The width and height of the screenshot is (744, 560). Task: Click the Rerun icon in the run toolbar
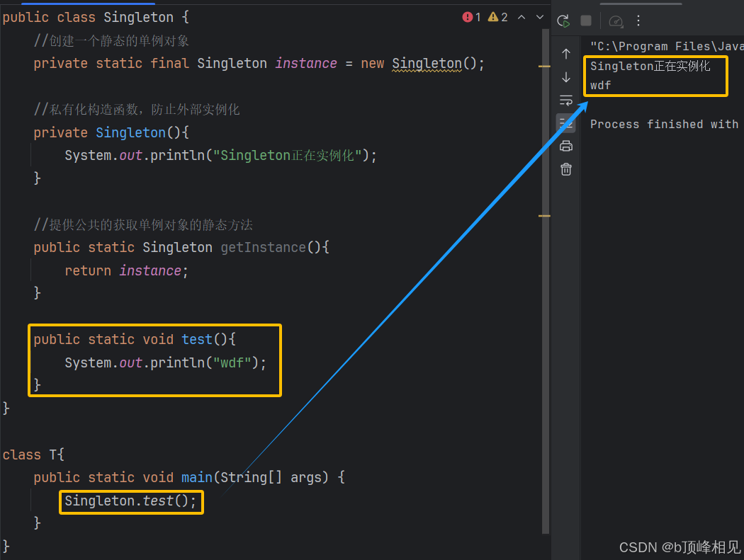(x=563, y=21)
